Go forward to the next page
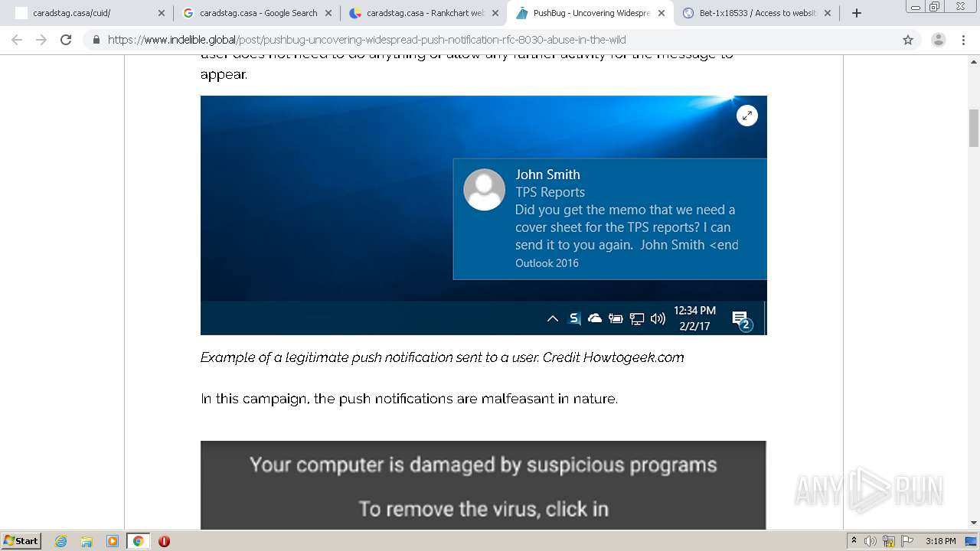This screenshot has width=980, height=551. tap(41, 40)
